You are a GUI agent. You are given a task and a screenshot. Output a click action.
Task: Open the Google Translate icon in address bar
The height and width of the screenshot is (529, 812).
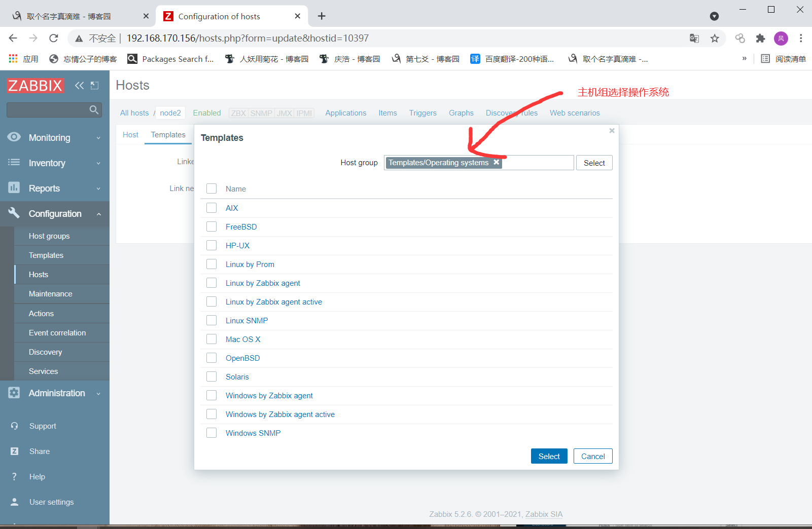(x=694, y=39)
